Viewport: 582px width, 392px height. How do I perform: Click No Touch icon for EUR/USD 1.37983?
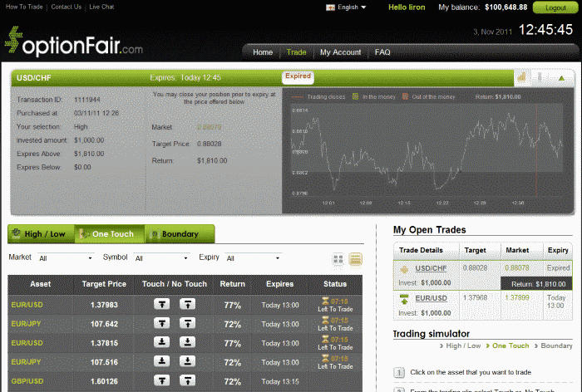[x=187, y=304]
